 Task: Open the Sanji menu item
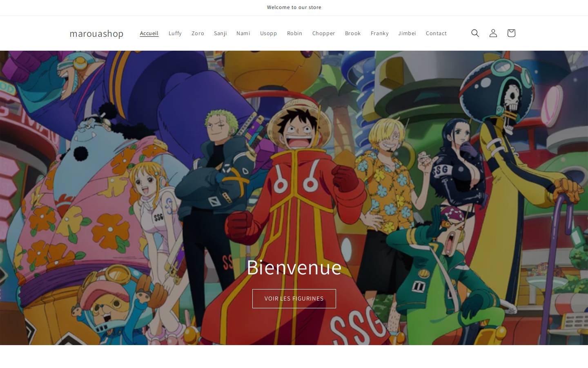point(220,33)
